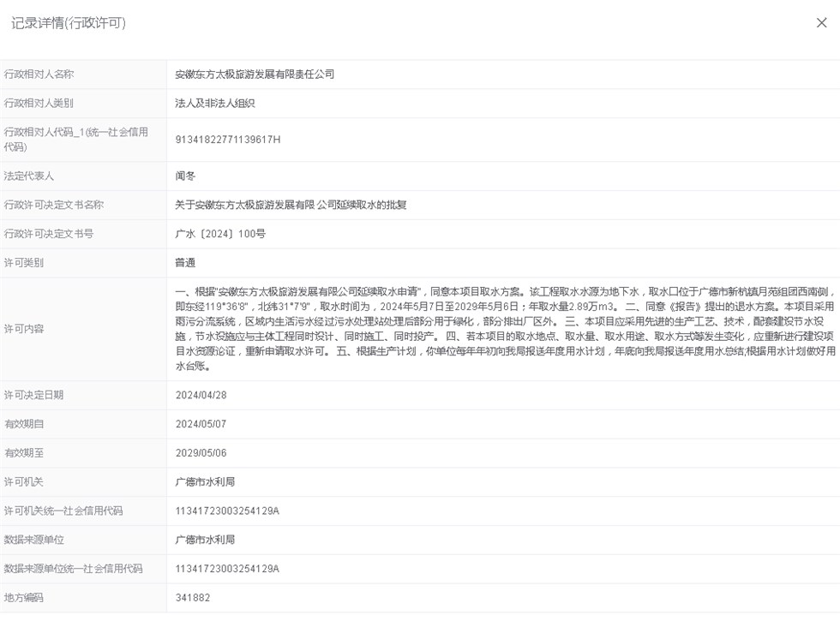Select the 普通 permit type value
This screenshot has width=840, height=621.
(x=185, y=263)
